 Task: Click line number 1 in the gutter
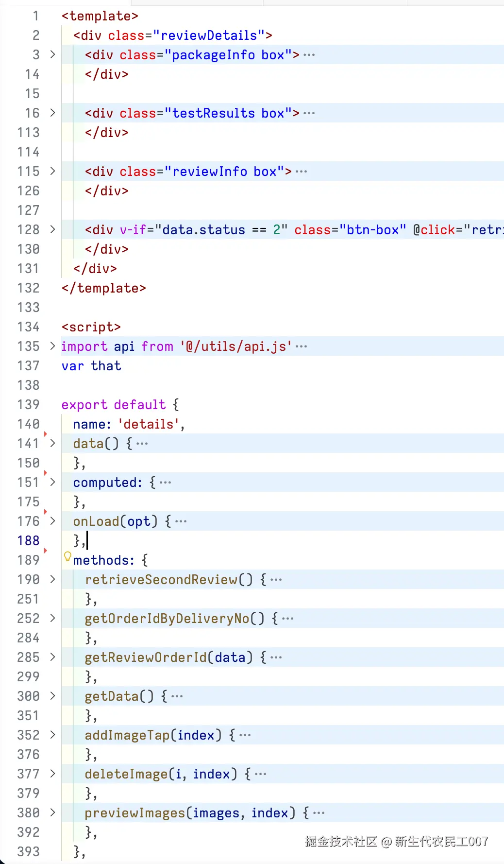(x=35, y=16)
